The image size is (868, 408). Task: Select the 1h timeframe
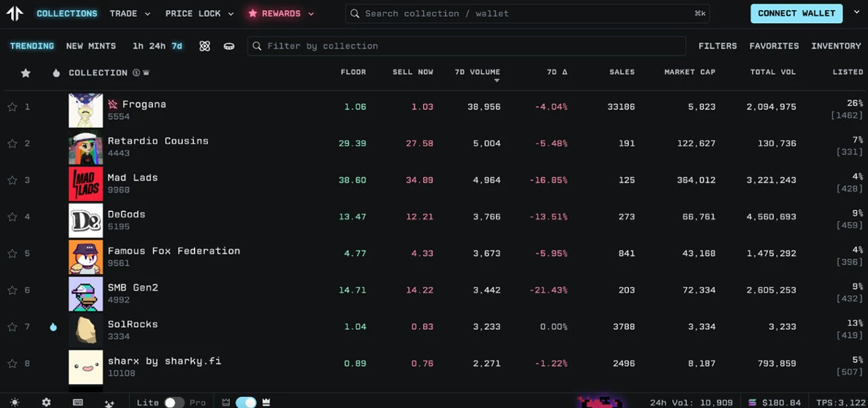point(138,46)
